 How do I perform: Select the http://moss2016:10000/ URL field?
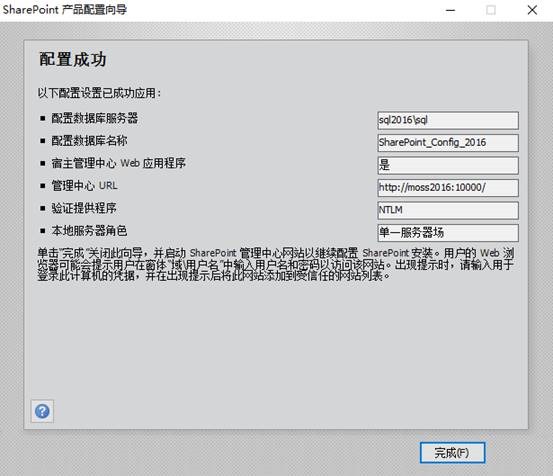click(x=448, y=188)
